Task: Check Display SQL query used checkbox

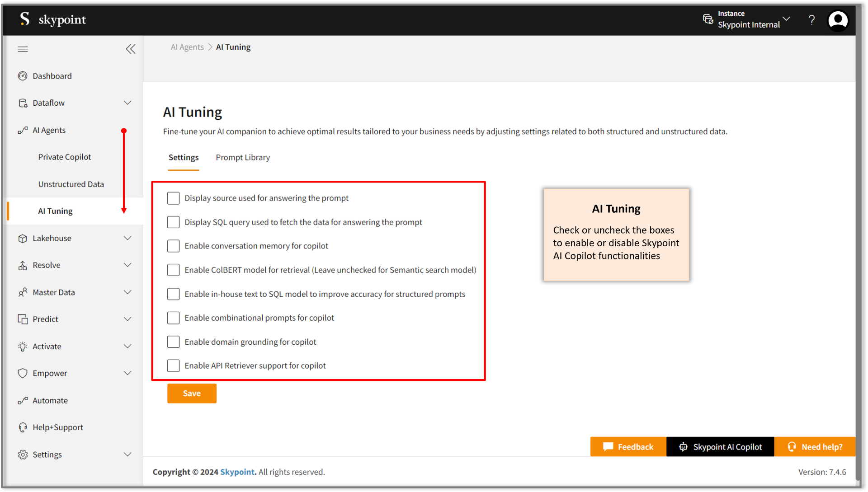Action: (x=173, y=222)
